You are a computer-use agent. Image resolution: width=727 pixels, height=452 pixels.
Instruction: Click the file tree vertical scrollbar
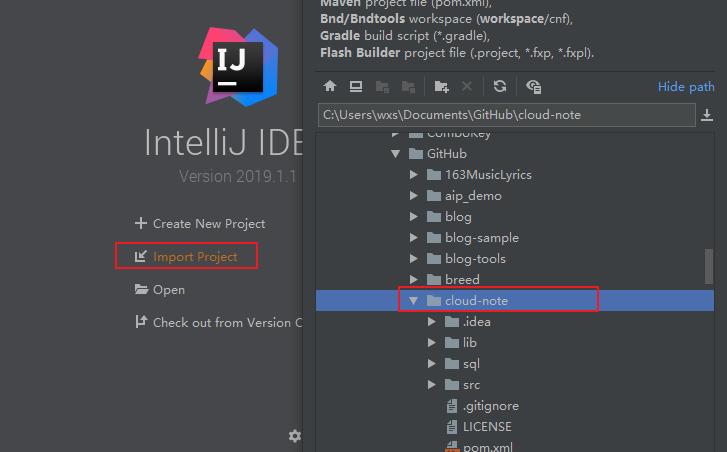pos(708,266)
